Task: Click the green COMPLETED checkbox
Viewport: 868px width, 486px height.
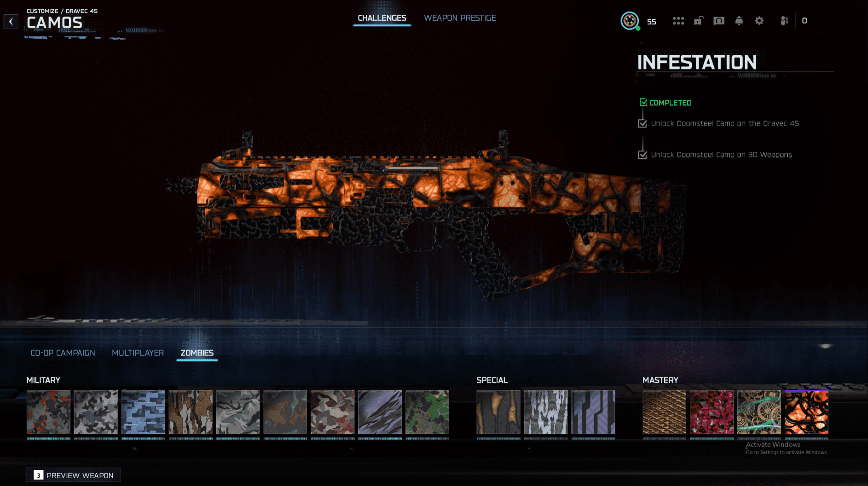Action: (643, 102)
